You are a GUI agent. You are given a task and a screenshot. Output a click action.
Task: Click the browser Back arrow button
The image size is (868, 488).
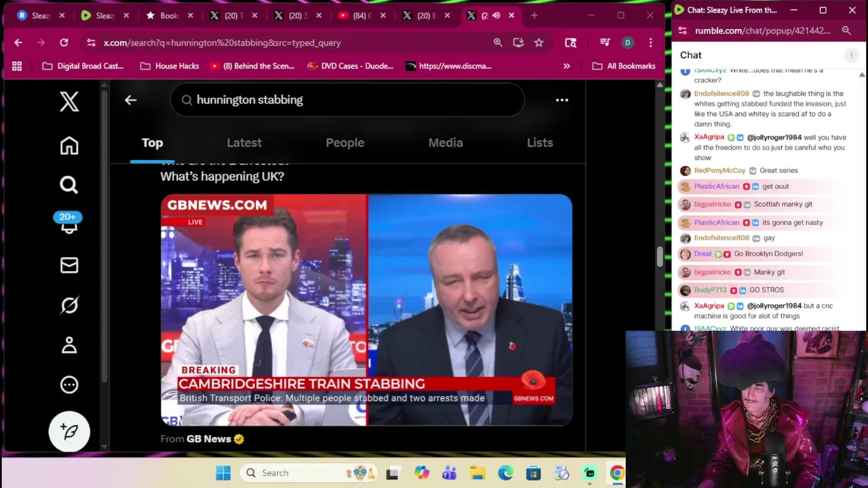(18, 43)
